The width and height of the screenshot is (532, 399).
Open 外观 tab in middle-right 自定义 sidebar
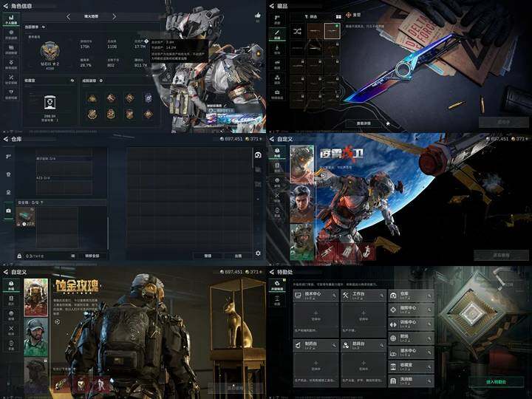pos(277,152)
